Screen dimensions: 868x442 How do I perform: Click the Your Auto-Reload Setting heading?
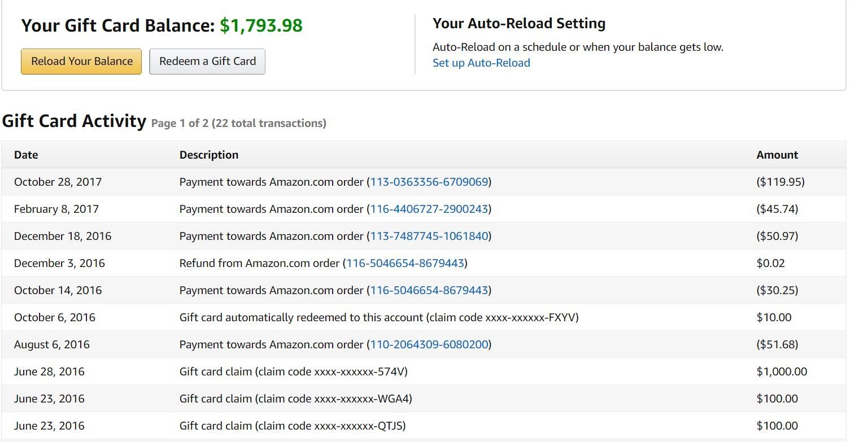[519, 23]
